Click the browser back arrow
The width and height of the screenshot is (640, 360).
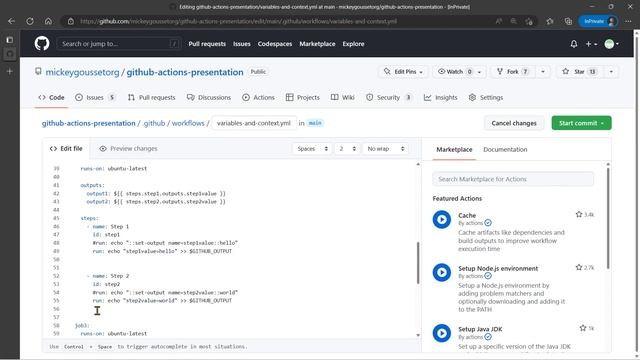click(11, 21)
